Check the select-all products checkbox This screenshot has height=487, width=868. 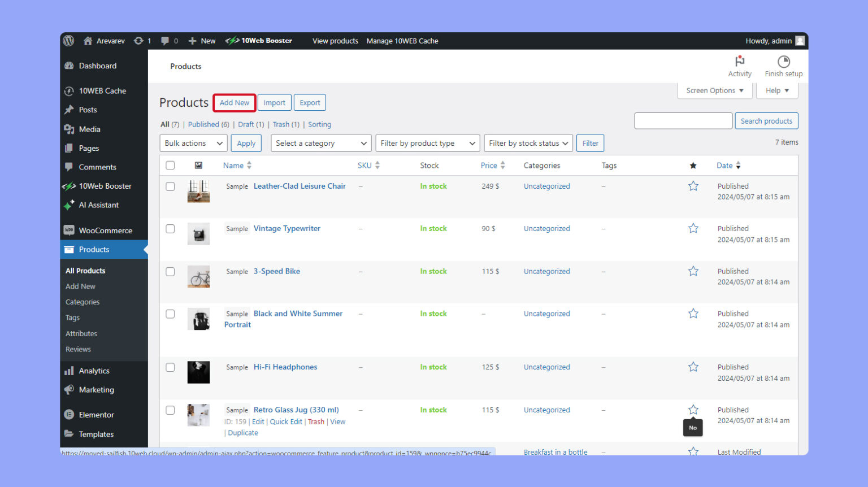[170, 166]
